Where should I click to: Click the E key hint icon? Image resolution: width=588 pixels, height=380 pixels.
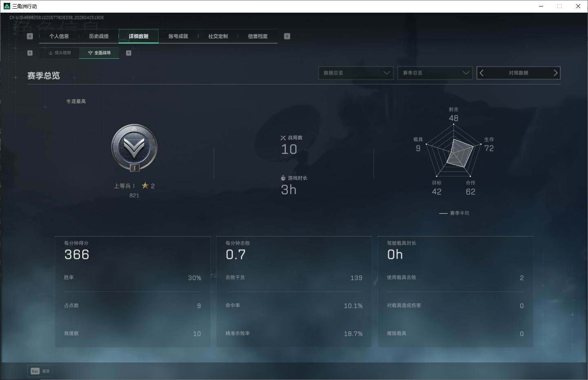[287, 36]
